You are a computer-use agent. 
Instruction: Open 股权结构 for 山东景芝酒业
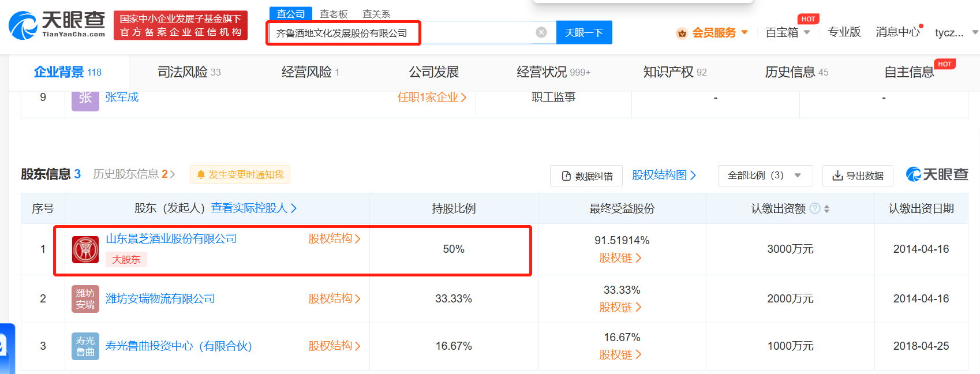point(334,238)
